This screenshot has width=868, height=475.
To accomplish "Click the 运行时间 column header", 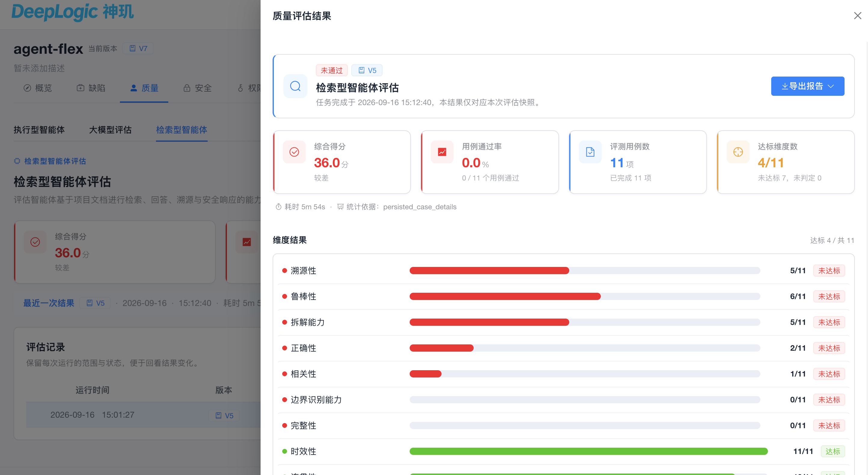I will pos(92,390).
